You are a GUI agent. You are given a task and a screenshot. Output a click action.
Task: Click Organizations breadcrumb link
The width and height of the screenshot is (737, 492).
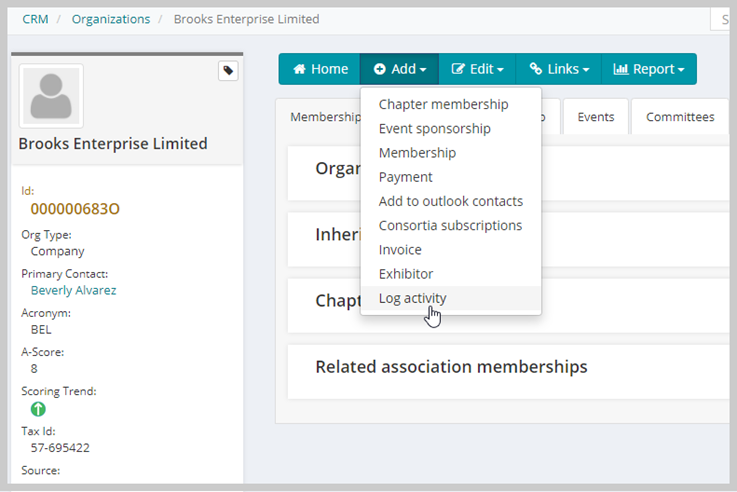point(111,19)
